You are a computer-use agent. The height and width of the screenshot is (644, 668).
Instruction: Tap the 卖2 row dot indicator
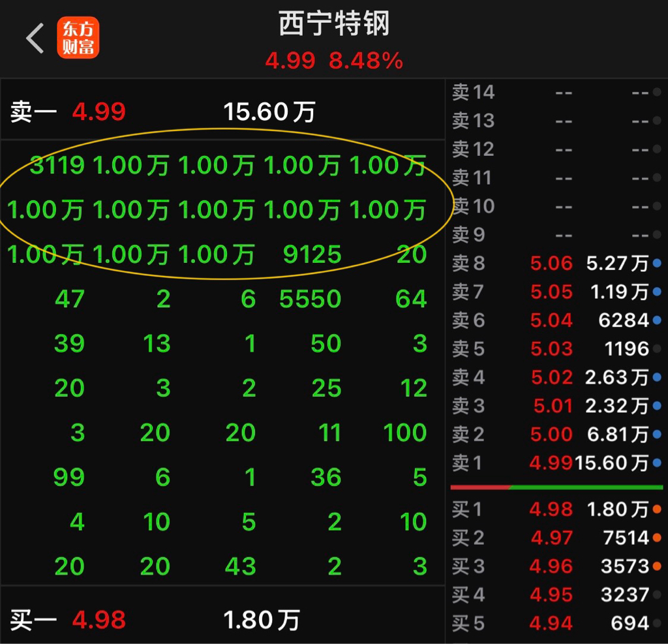tap(657, 435)
